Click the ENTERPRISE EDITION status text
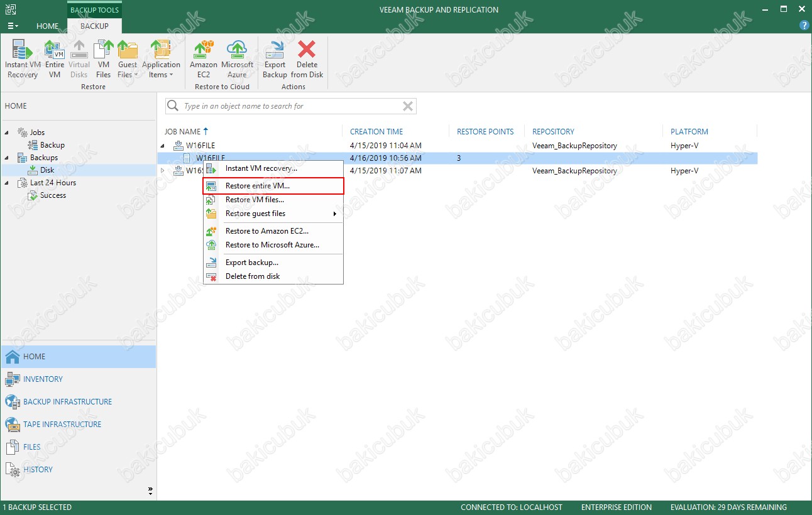The width and height of the screenshot is (812, 515). pos(617,507)
